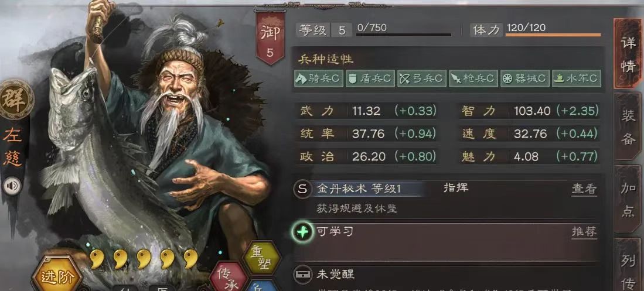644x291 pixels.
Task: Click the 体力 stamina bar
Action: (x=553, y=35)
